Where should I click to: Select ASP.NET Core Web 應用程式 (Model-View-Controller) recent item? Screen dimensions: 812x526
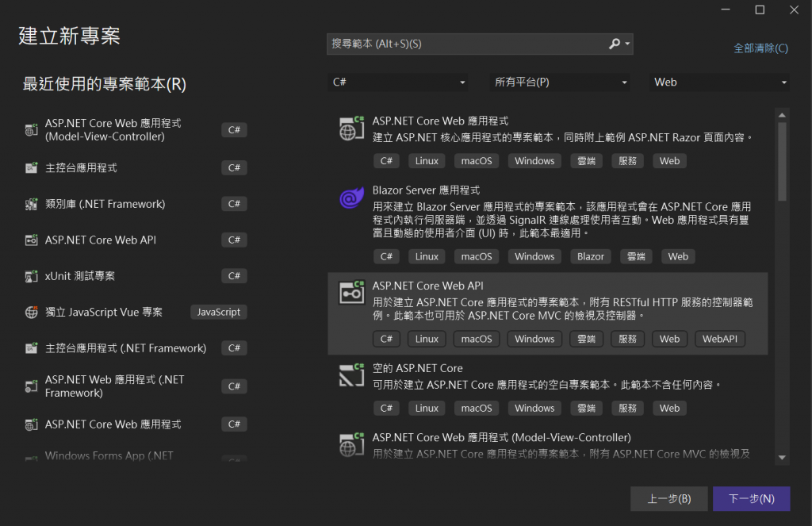[136, 130]
